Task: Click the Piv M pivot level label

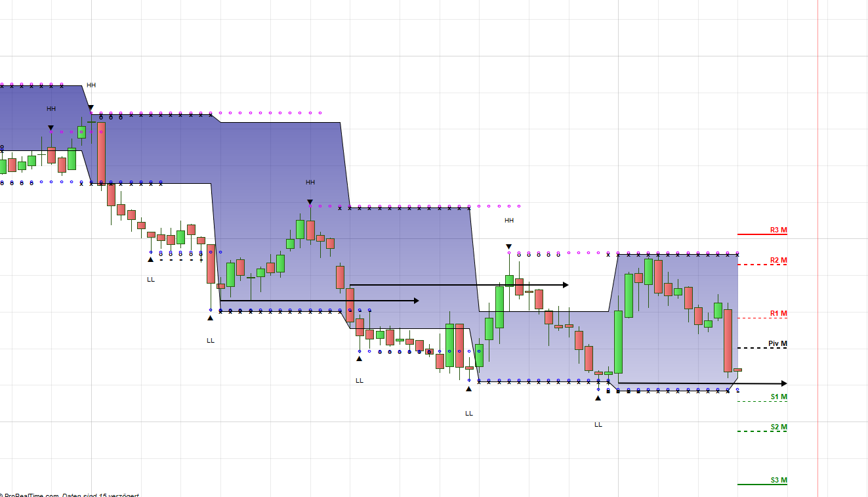Action: point(778,342)
